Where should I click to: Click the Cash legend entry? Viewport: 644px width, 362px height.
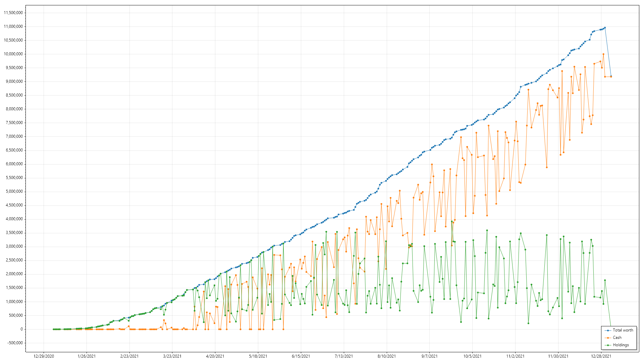613,338
